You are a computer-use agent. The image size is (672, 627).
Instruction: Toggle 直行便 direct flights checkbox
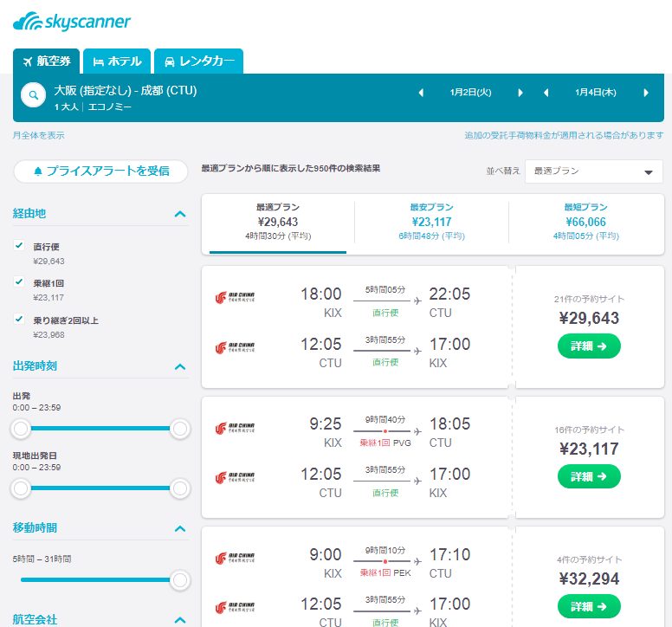click(x=19, y=245)
